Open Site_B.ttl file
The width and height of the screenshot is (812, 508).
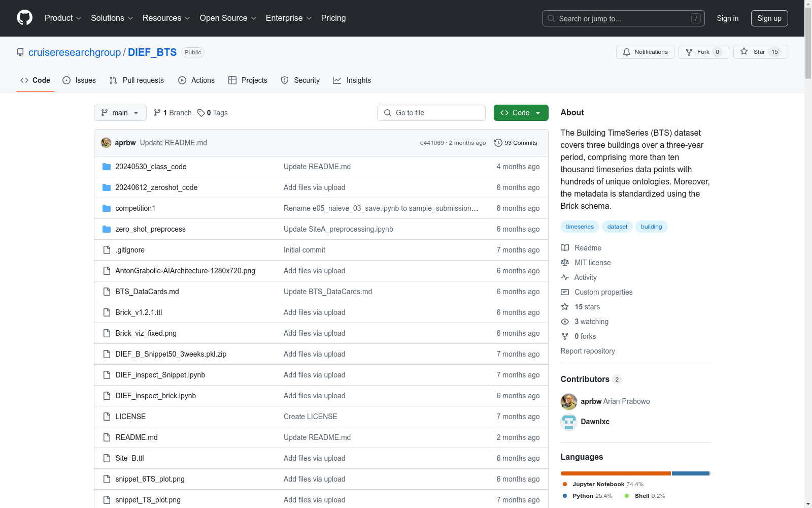click(129, 458)
